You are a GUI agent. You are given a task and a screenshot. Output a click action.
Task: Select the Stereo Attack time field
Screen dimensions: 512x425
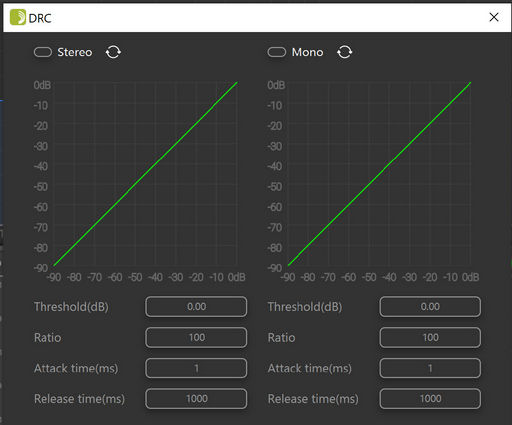point(196,368)
